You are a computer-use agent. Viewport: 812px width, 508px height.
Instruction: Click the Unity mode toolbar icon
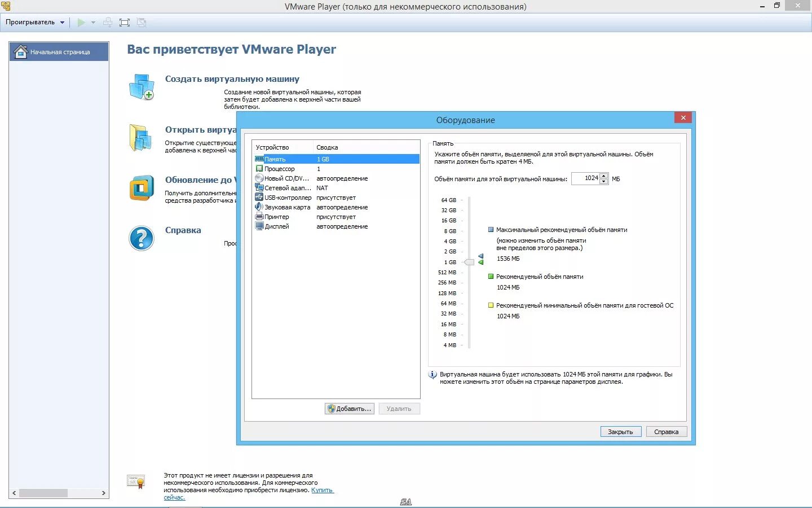point(142,23)
